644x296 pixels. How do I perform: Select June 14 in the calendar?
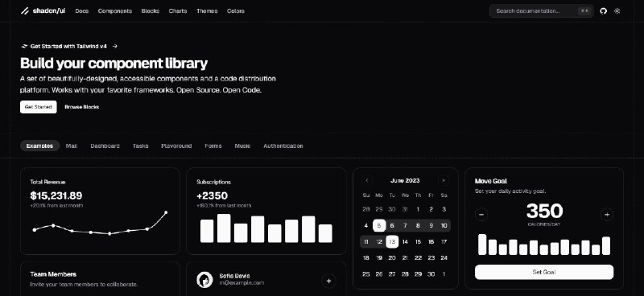tap(405, 242)
